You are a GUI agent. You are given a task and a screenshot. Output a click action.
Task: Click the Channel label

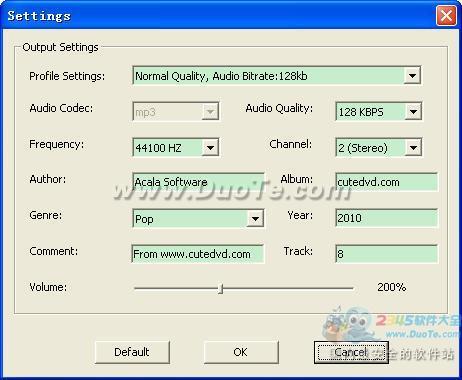click(291, 144)
